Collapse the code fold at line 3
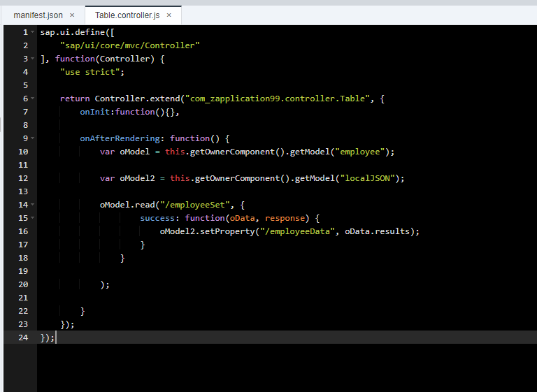Screen dimensions: 537x392 33,59
